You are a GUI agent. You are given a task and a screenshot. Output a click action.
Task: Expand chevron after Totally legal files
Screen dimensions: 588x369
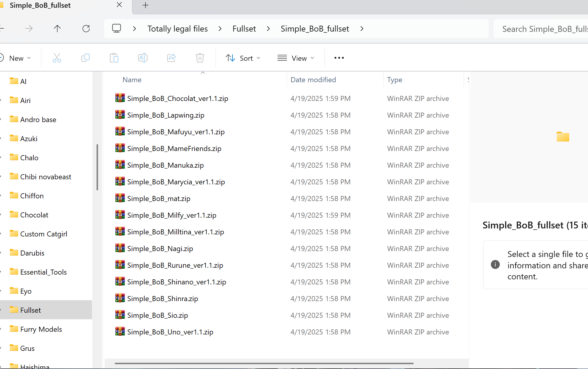coord(220,29)
